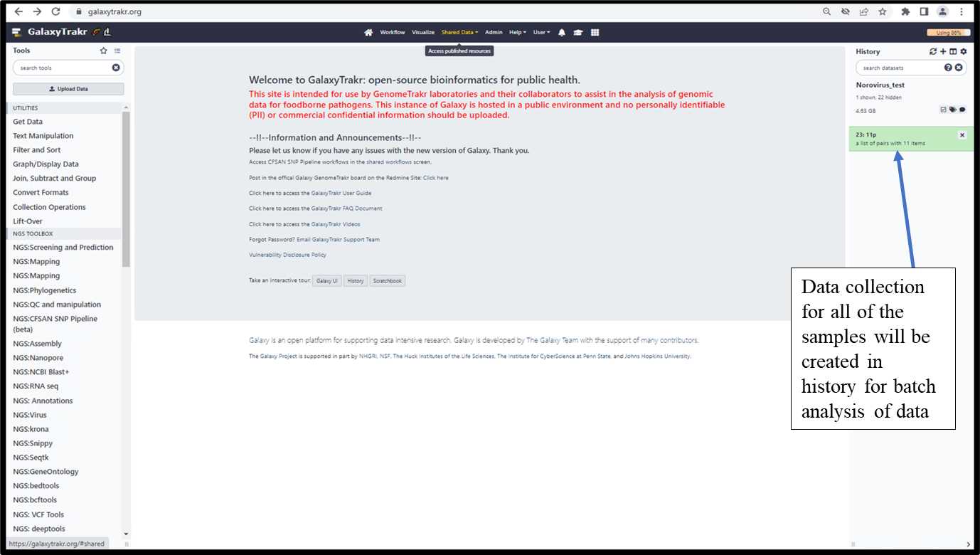The width and height of the screenshot is (980, 555).
Task: Open the browser three-dot menu
Action: [962, 11]
